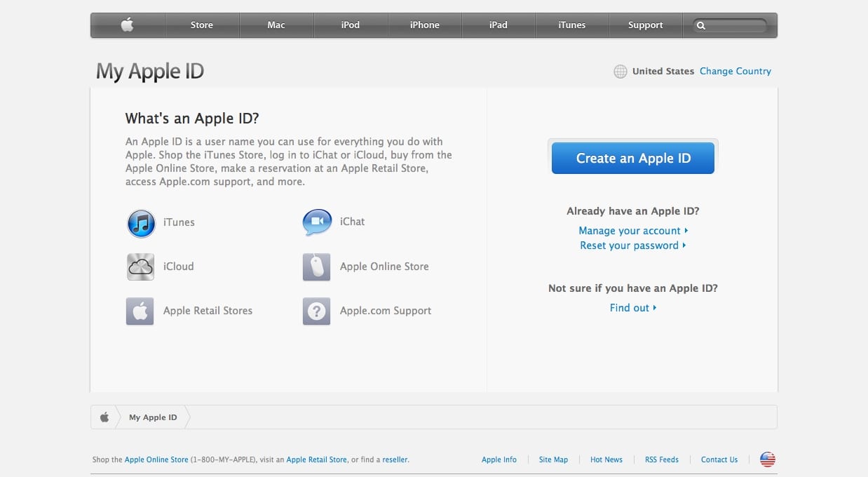This screenshot has width=868, height=477.
Task: Click the globe icon beside United States
Action: click(x=620, y=72)
